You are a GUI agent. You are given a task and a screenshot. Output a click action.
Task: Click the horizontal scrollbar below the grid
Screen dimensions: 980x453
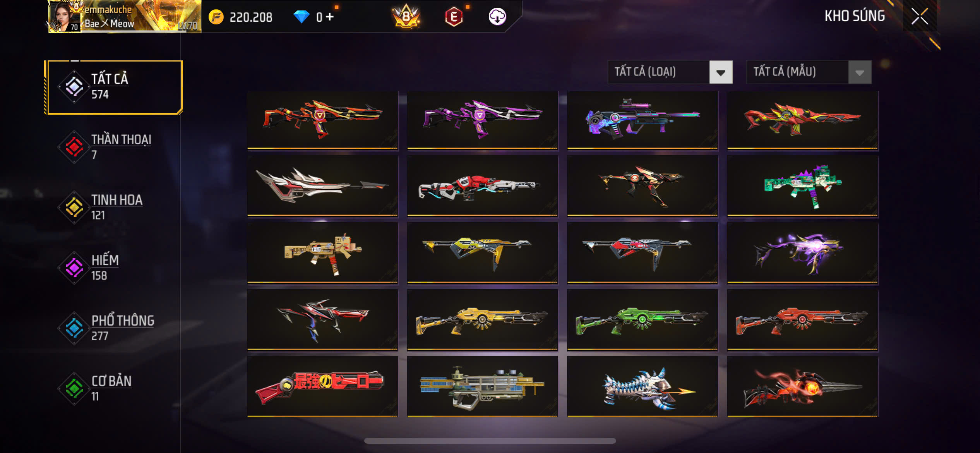[x=490, y=441]
